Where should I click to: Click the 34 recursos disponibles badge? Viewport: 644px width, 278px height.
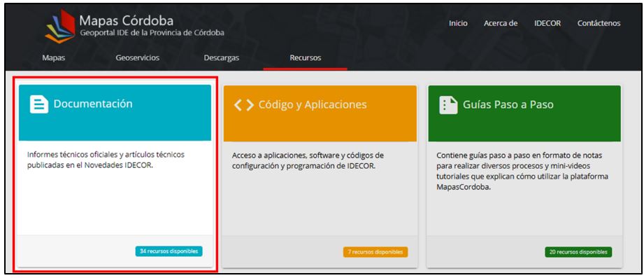coord(169,251)
